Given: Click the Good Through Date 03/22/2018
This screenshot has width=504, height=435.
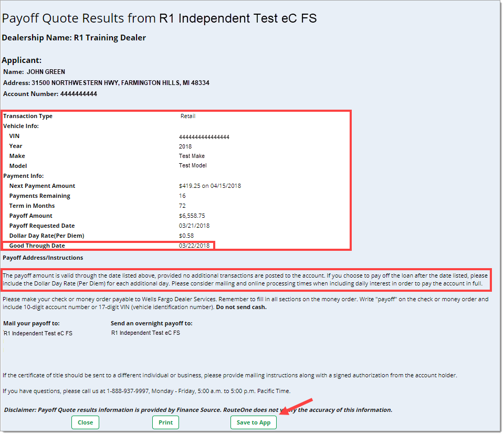Looking at the screenshot, I should point(194,246).
